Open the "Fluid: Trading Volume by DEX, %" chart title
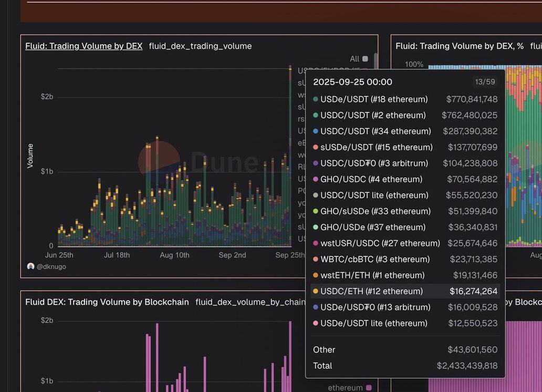This screenshot has width=542, height=392. [x=460, y=46]
